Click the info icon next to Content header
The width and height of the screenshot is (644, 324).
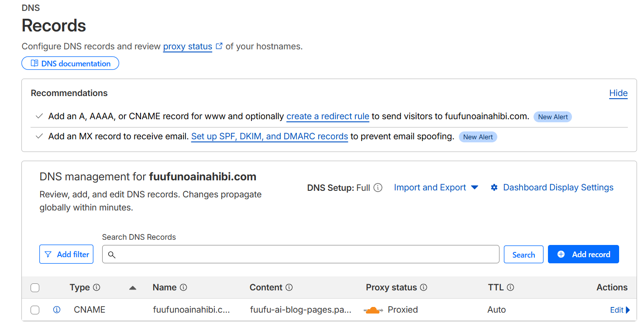[x=289, y=288]
